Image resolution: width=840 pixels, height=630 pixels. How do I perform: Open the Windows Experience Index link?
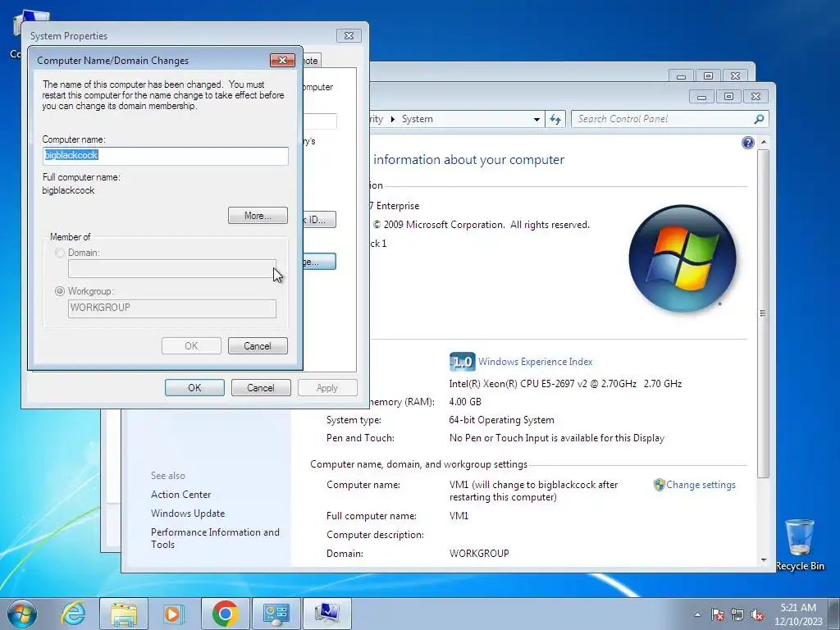tap(535, 362)
